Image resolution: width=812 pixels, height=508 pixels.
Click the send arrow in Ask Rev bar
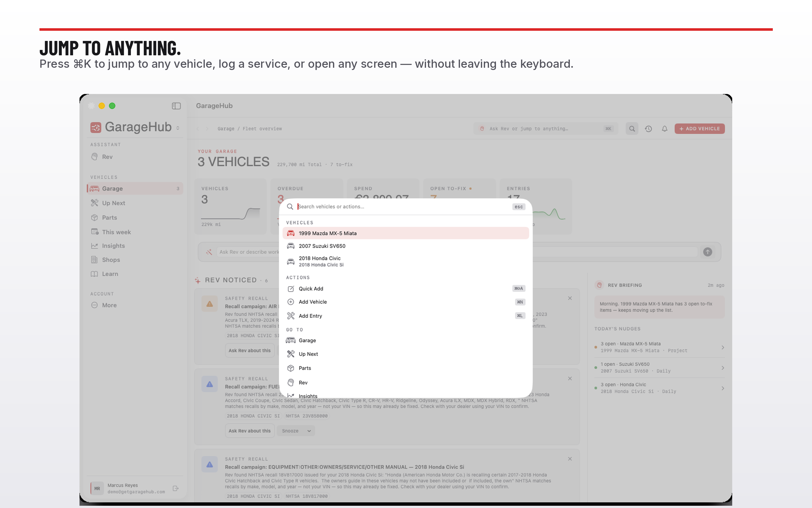pos(707,252)
